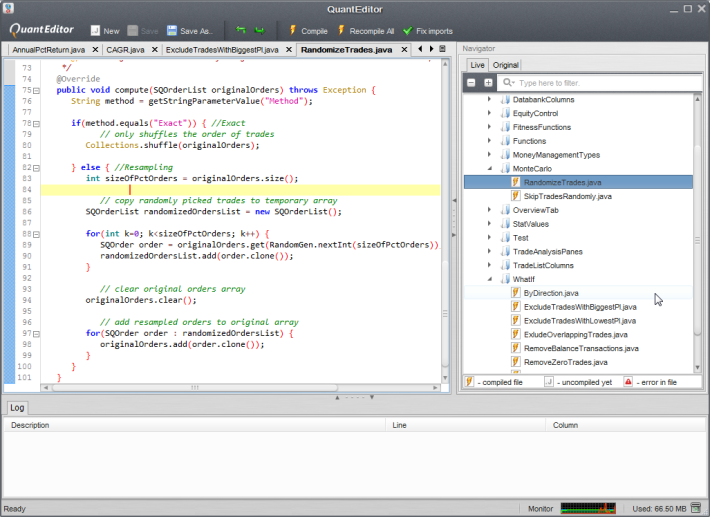Click the Navigator filter search field
Screen dimensions: 710x517
600,83
